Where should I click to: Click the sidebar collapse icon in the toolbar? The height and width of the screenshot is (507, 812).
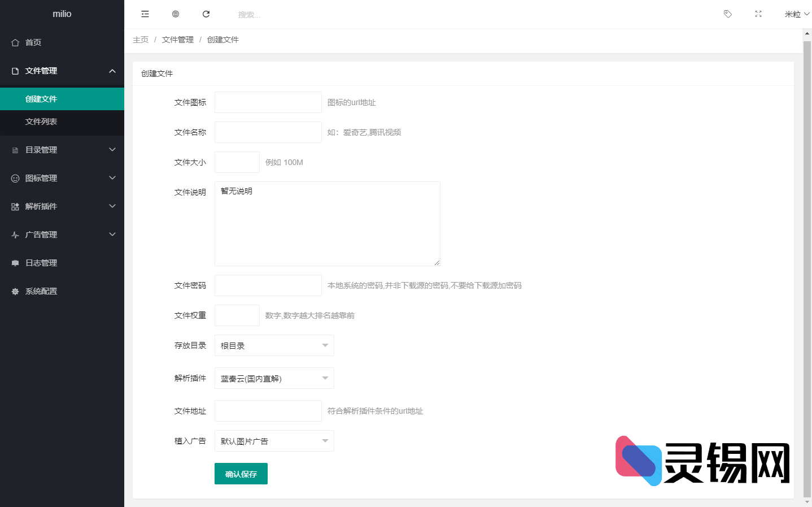coord(145,14)
